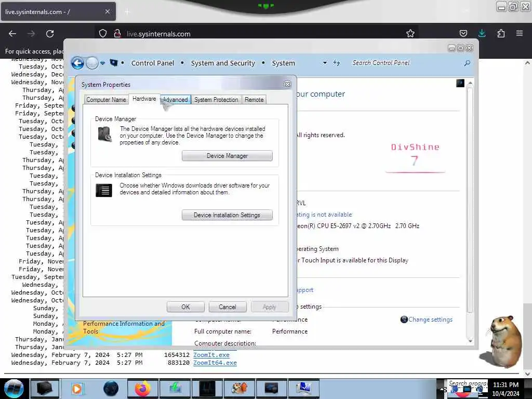532x399 pixels.
Task: Click the black box taskbar icon
Action: click(x=45, y=389)
